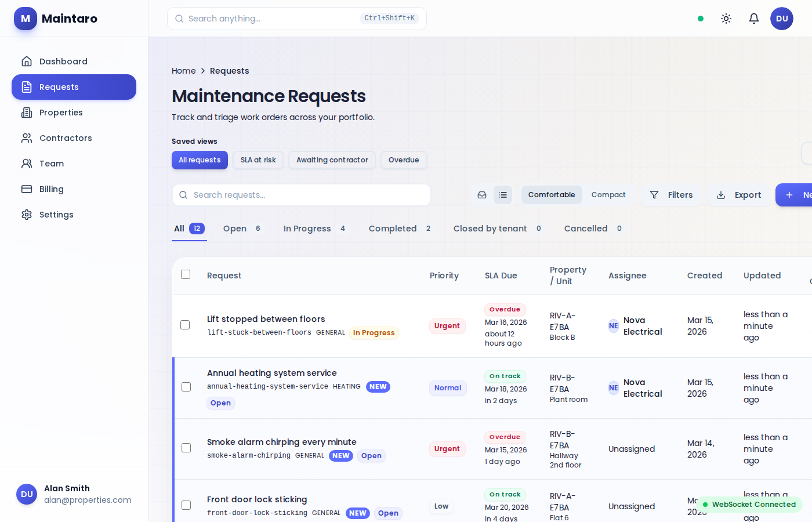Check the Lift stopped between floors row
812x522 pixels.
point(185,325)
